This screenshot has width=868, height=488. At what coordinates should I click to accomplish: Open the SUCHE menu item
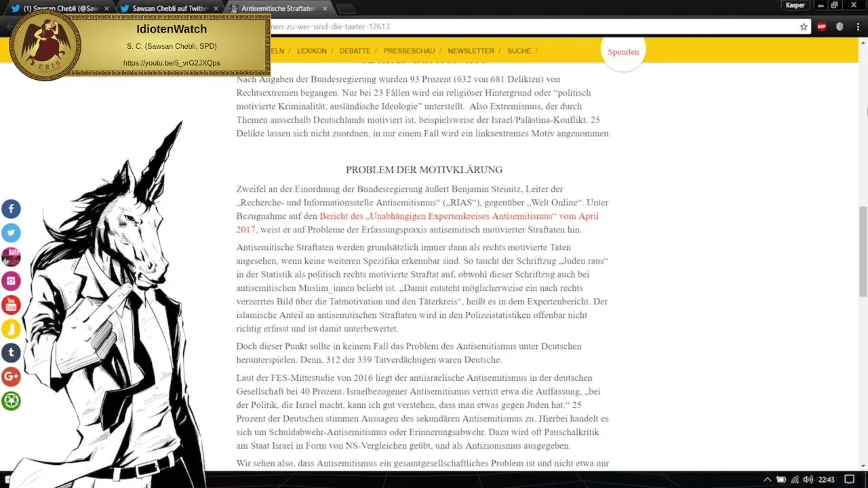point(519,51)
